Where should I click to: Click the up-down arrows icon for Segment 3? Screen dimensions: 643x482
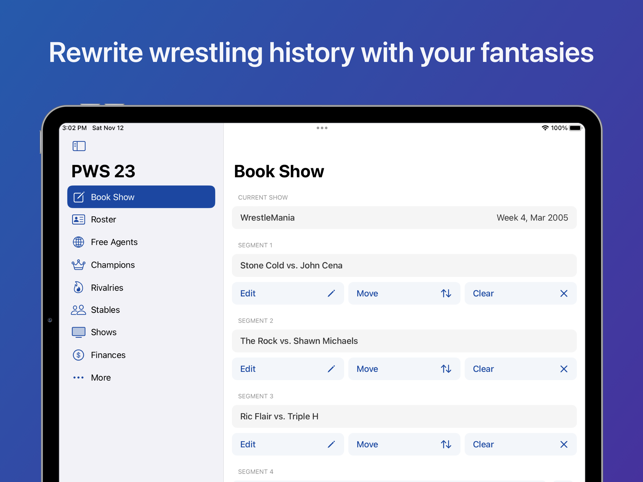446,444
